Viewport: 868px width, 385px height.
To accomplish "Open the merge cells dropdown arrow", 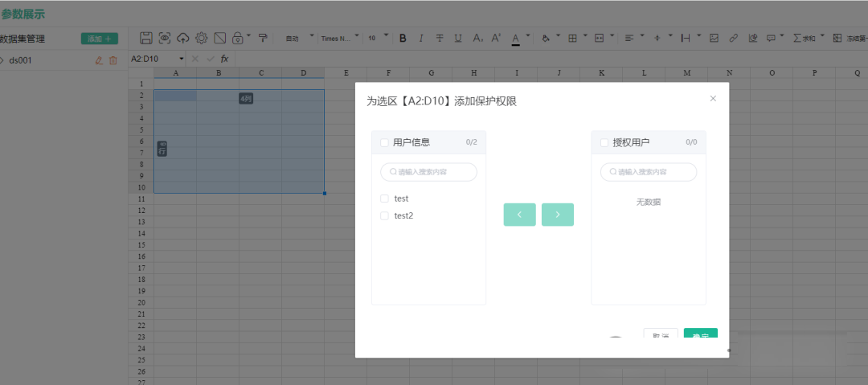I will point(612,36).
